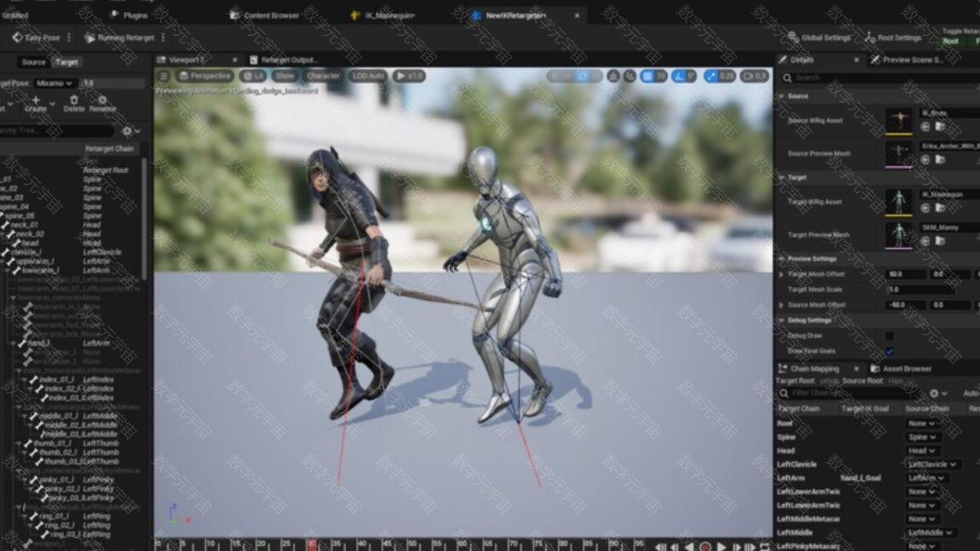This screenshot has width=980, height=551.
Task: Click the Perspective view button
Action: [204, 76]
